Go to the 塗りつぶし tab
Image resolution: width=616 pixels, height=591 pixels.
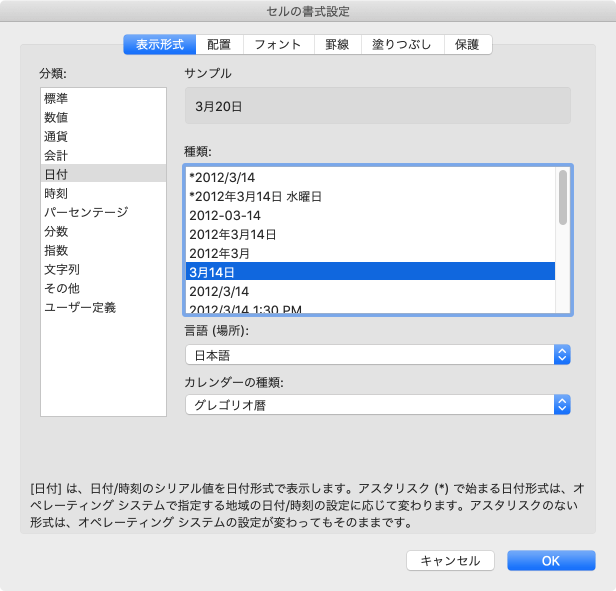[x=400, y=44]
